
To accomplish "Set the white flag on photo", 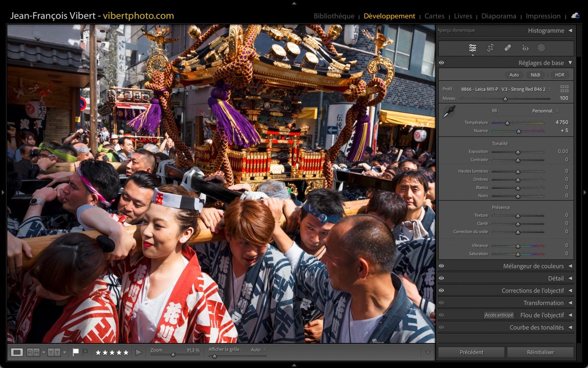I will point(76,352).
